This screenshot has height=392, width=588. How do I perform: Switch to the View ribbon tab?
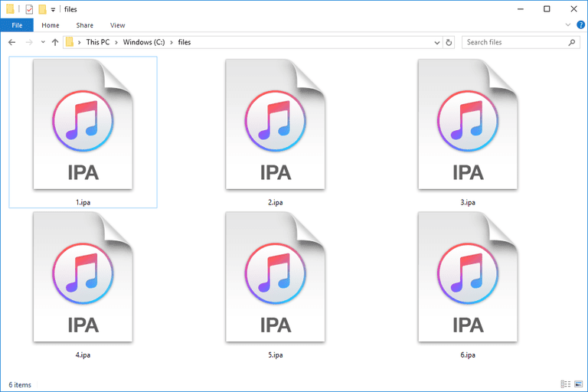click(117, 25)
